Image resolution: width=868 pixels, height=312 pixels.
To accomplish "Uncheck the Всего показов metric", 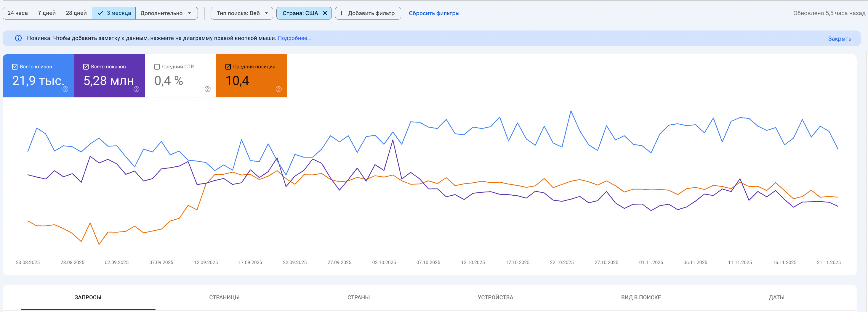I will [86, 67].
